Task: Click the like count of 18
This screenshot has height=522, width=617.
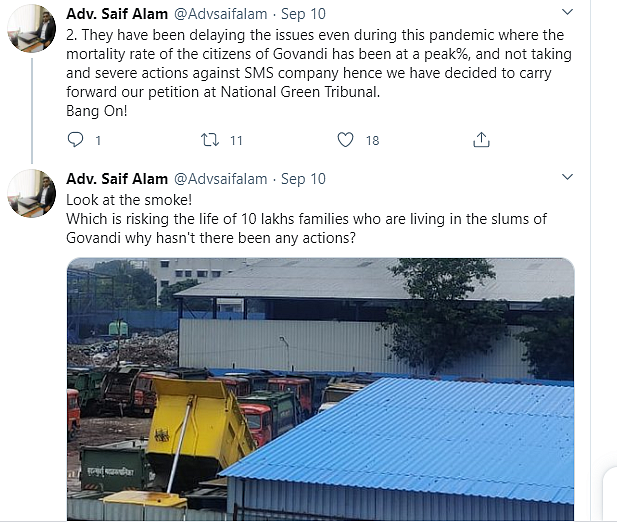Action: coord(372,141)
